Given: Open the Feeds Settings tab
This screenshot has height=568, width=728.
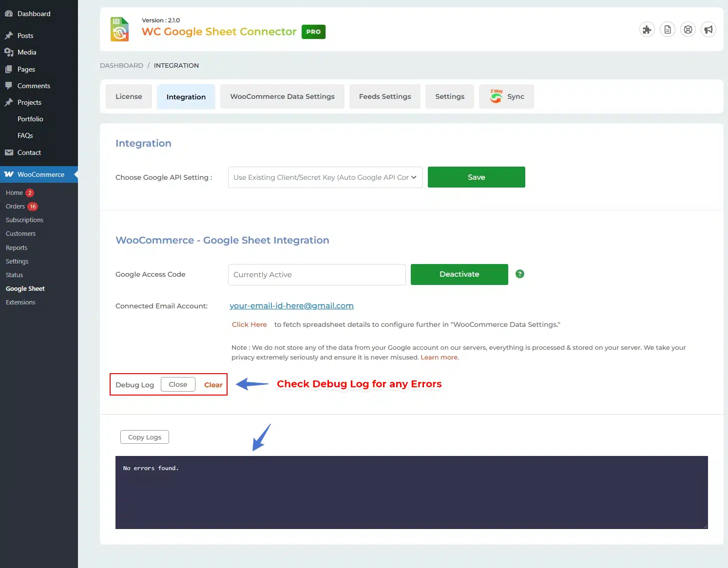Looking at the screenshot, I should [x=384, y=96].
